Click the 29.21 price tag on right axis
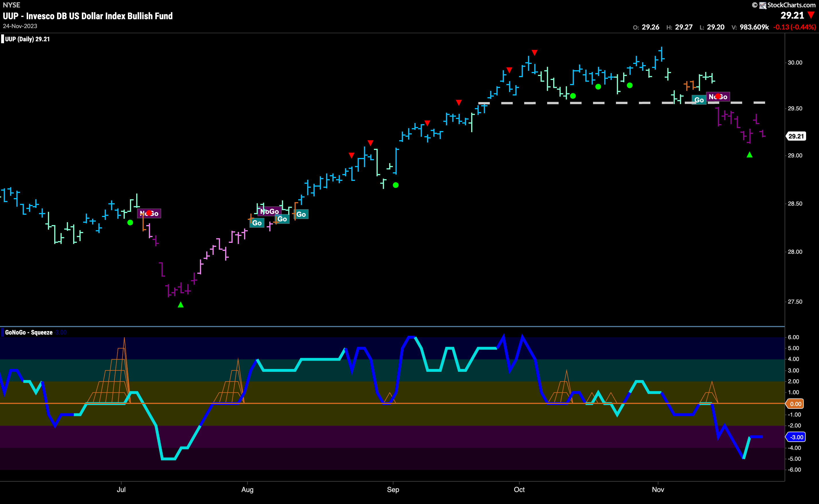The height and width of the screenshot is (504, 819). tap(796, 136)
